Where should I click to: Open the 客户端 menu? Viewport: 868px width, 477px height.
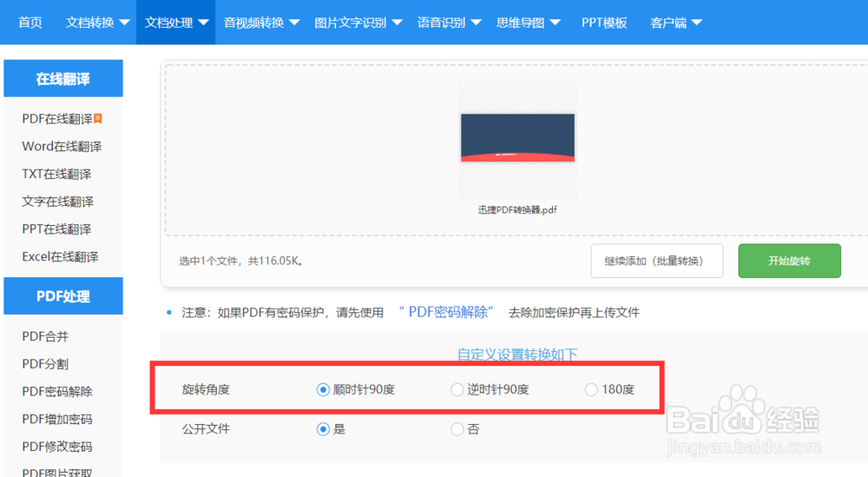coord(676,23)
